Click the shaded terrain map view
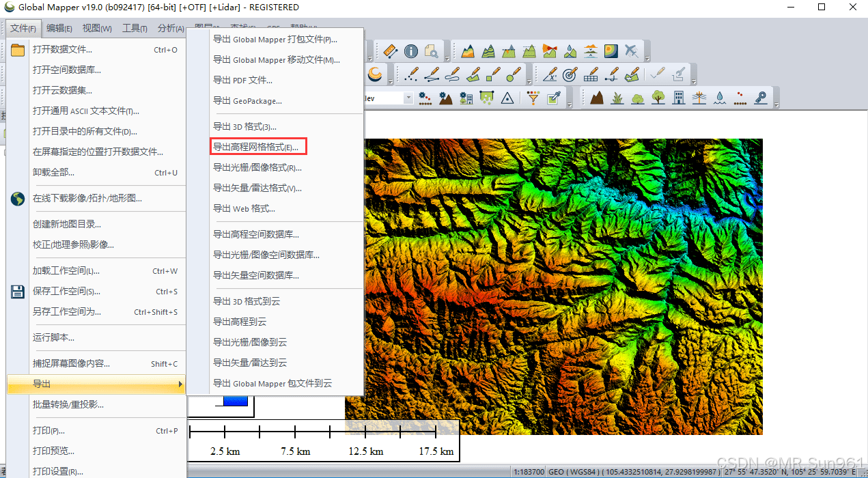Screen dimensions: 868x478 pos(563,287)
